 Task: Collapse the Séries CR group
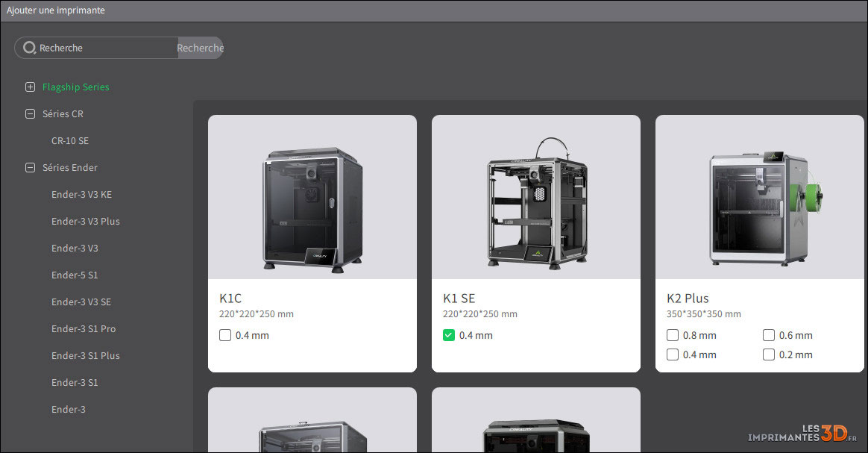point(31,113)
